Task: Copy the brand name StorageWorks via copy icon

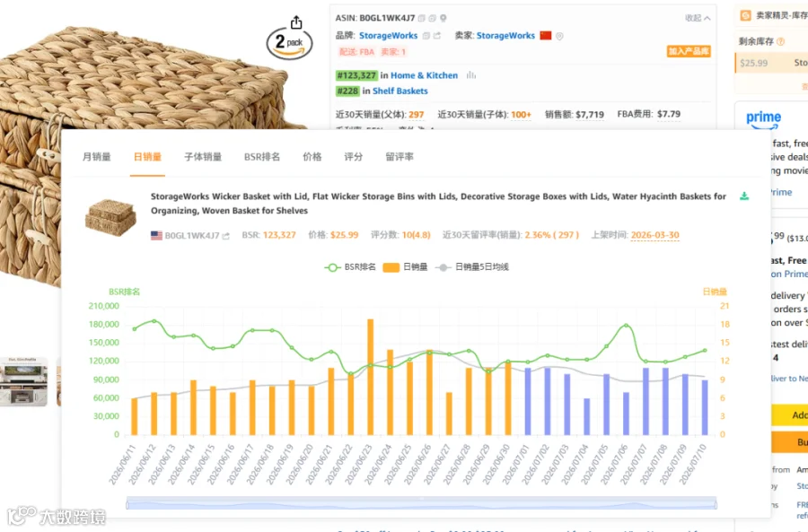Action: click(x=426, y=36)
